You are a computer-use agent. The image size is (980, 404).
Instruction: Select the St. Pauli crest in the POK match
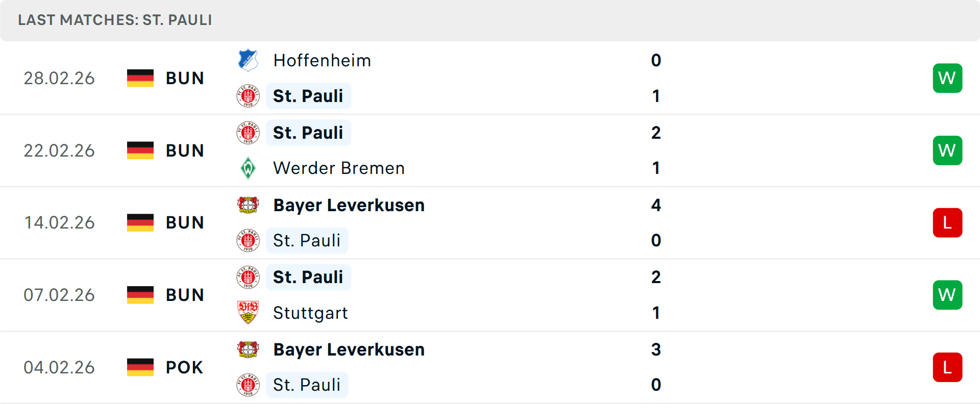pyautogui.click(x=249, y=385)
